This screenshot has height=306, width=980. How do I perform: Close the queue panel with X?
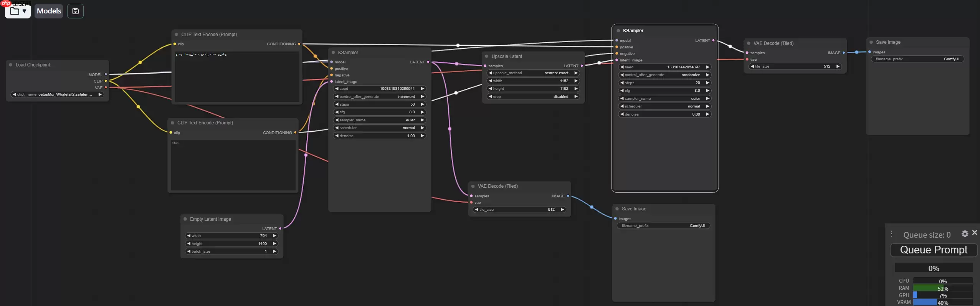pyautogui.click(x=975, y=233)
